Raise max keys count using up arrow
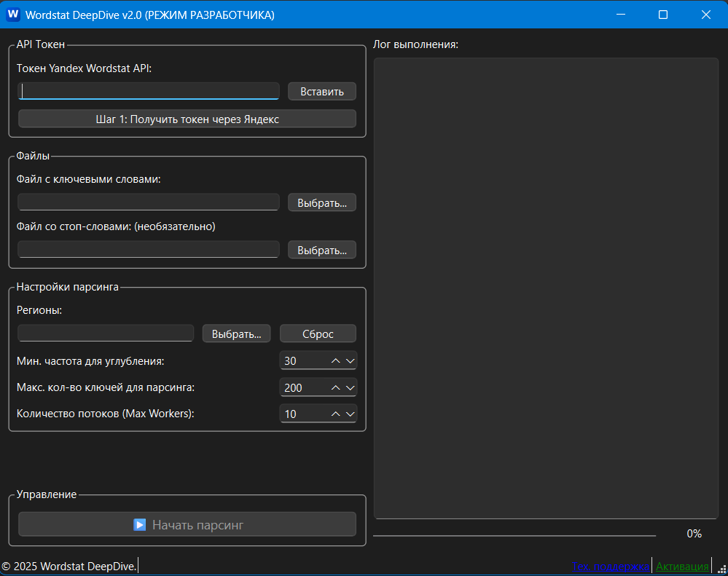Viewport: 728px width, 576px height. point(336,387)
